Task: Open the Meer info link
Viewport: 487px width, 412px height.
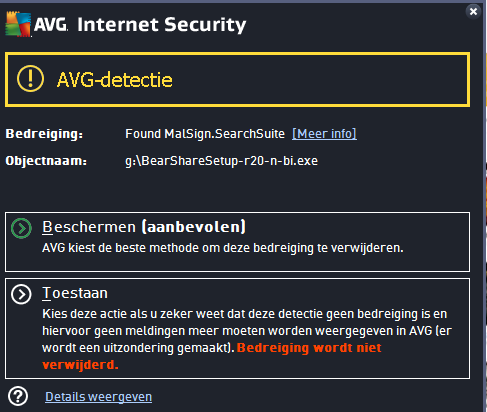Action: click(x=324, y=134)
